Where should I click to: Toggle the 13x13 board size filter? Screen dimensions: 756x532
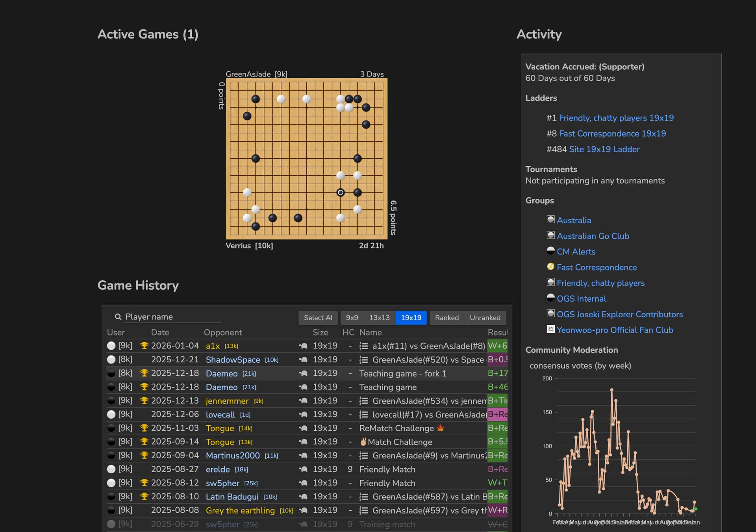point(379,318)
